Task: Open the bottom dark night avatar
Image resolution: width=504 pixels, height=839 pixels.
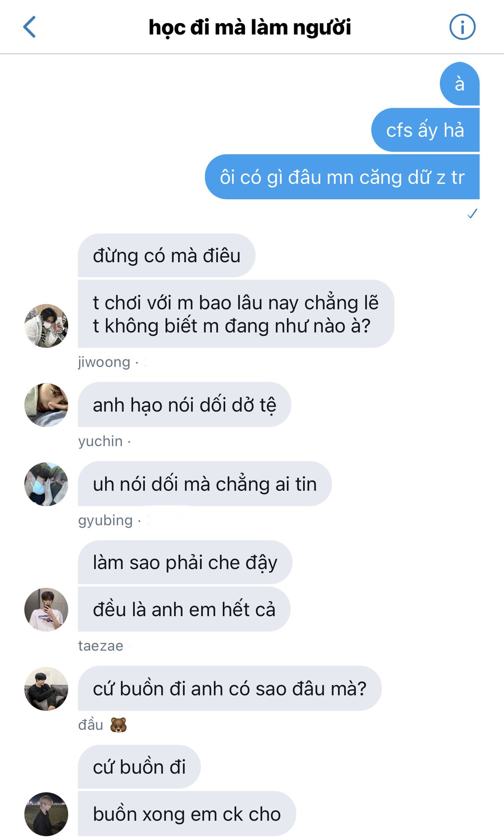Action: (x=46, y=814)
